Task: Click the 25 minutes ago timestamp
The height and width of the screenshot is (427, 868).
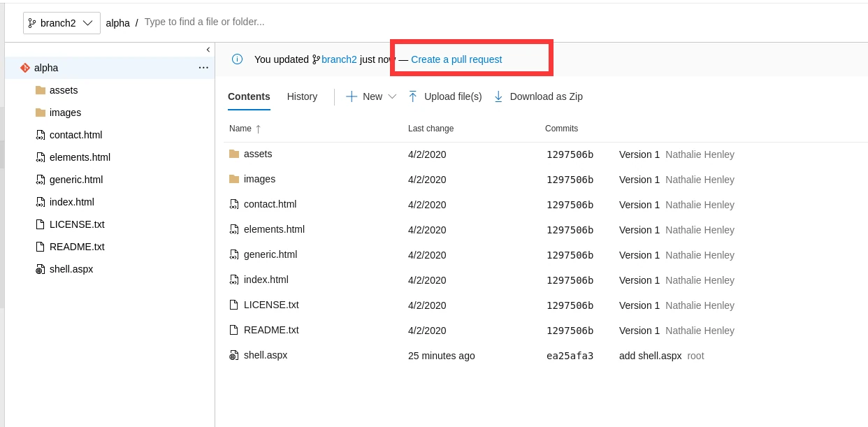Action: [x=442, y=356]
